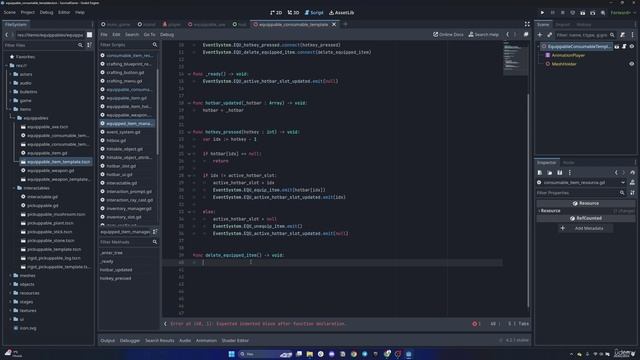Instantiate a child scene link icon

point(549,35)
